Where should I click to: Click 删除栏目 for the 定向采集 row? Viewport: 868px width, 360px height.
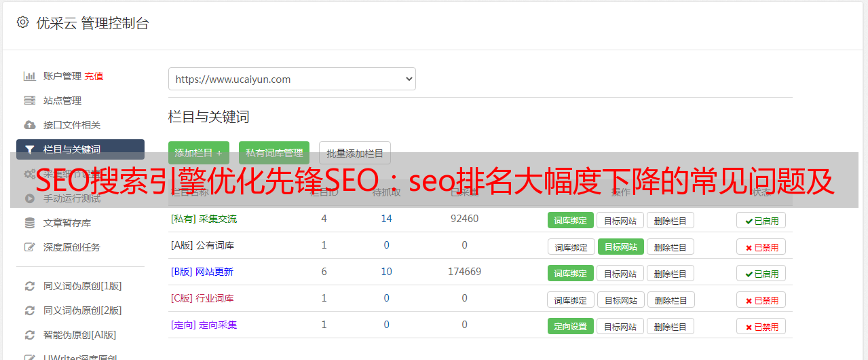tap(671, 326)
